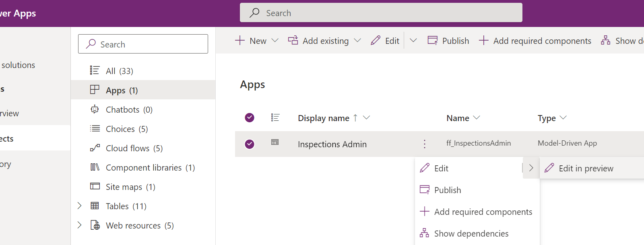Viewport: 644px width, 245px height.
Task: Uncheck the Inspections Admin row checkbox
Action: [250, 144]
